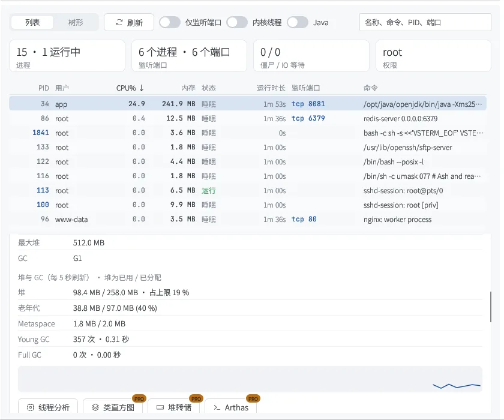Select the java process row PID 34
504x420 pixels.
[x=247, y=104]
